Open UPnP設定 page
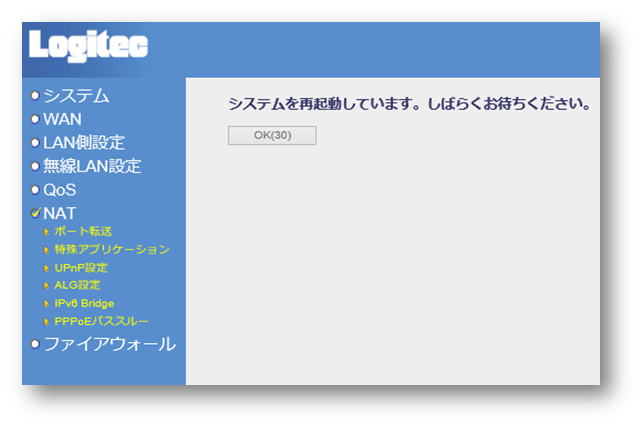 point(81,268)
